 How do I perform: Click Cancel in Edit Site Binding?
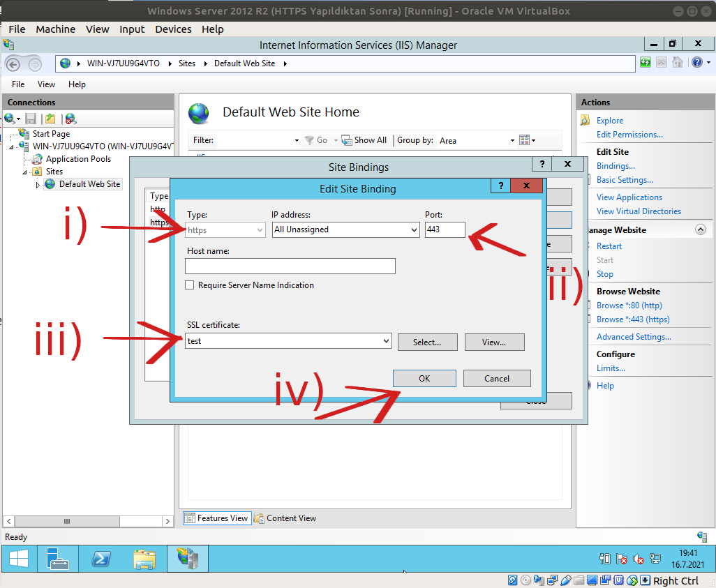point(497,379)
